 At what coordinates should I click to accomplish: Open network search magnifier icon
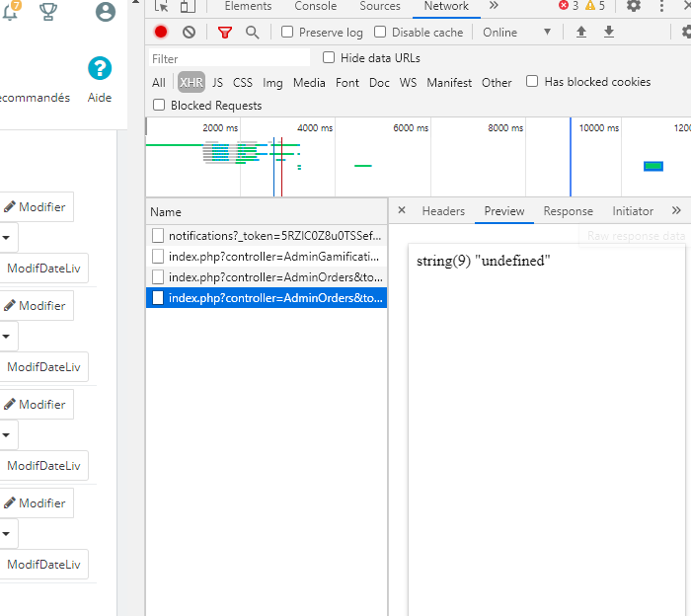tap(252, 33)
